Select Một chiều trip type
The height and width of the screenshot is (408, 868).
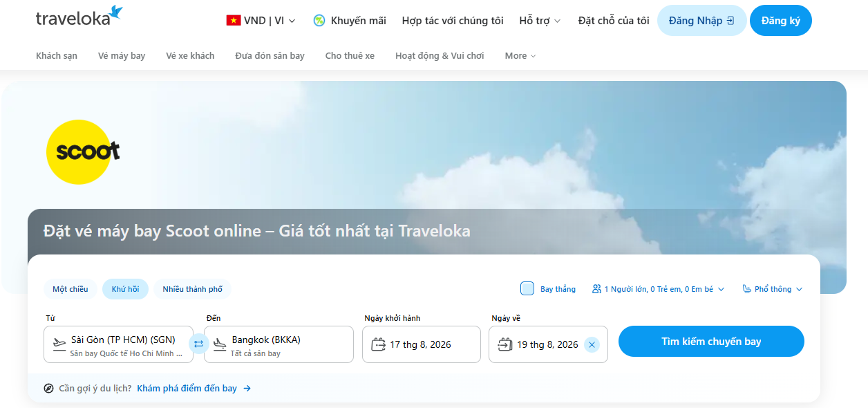point(70,289)
